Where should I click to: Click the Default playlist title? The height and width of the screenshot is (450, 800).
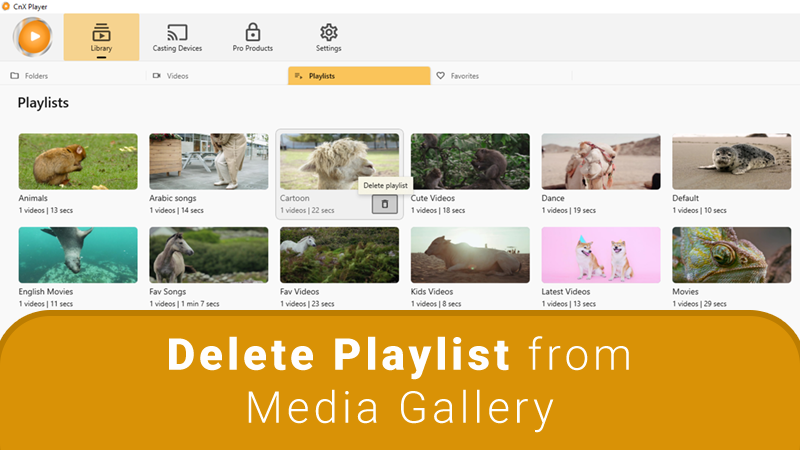point(686,198)
